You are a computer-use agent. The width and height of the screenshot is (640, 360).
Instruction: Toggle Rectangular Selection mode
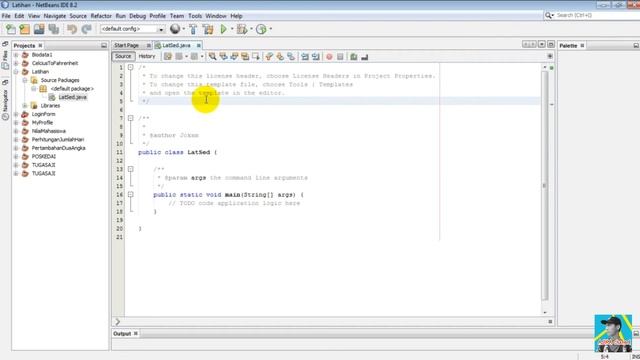point(256,57)
